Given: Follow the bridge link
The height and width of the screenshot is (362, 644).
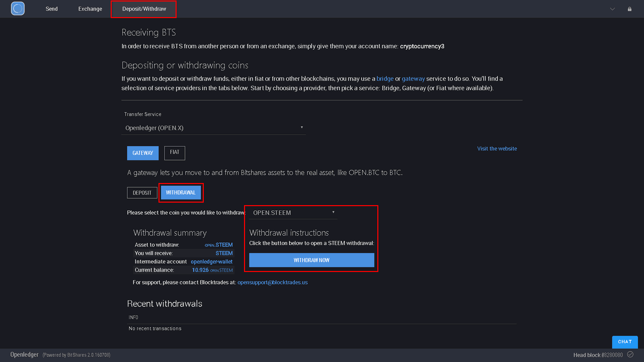Looking at the screenshot, I should point(385,79).
